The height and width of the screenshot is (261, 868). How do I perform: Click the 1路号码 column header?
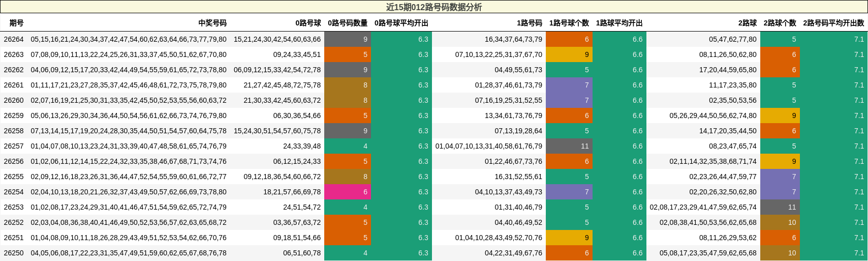530,23
